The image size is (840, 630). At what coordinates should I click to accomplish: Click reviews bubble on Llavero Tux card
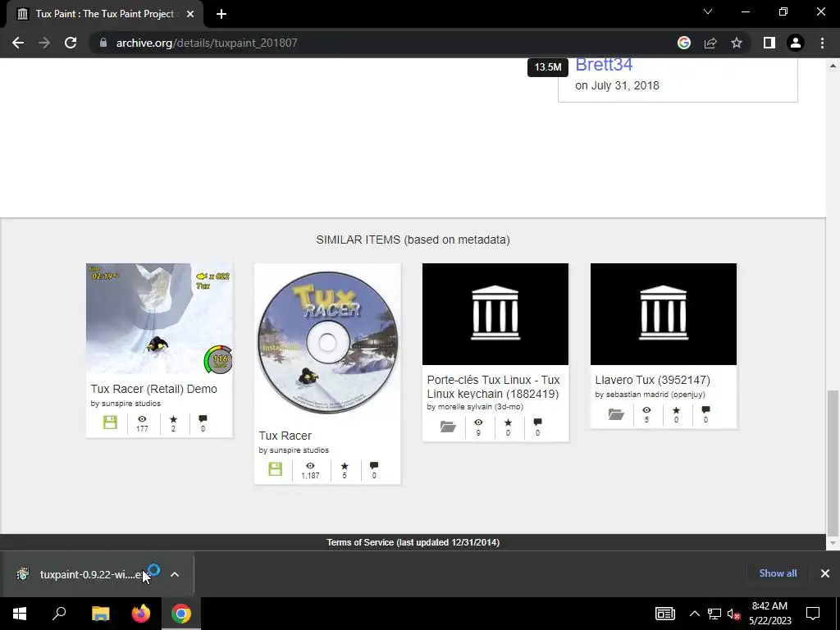click(x=705, y=410)
